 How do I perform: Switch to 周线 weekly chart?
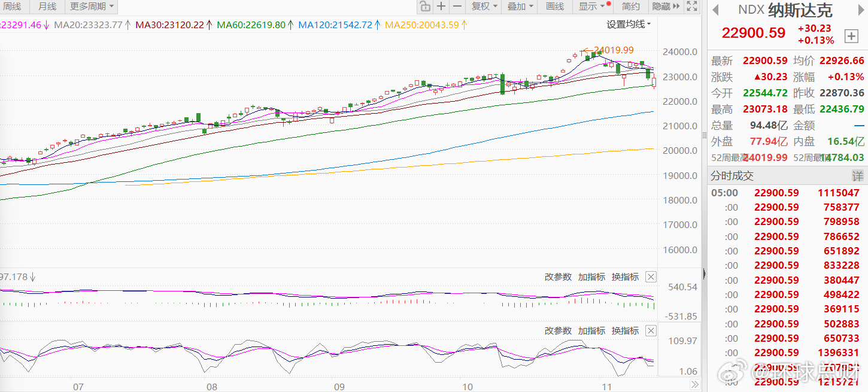click(x=11, y=7)
